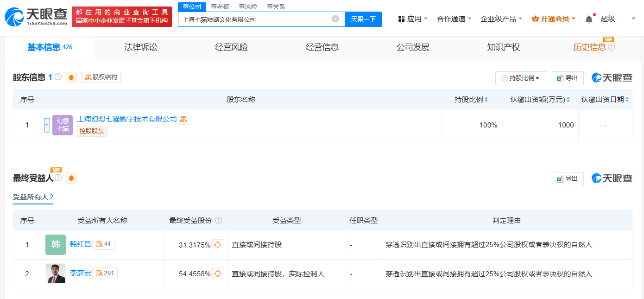Click the 李彦宏 photo thumbnail

click(x=56, y=274)
